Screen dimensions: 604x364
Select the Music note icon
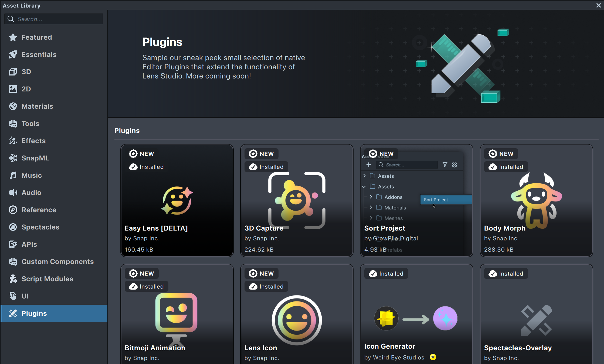pos(13,175)
